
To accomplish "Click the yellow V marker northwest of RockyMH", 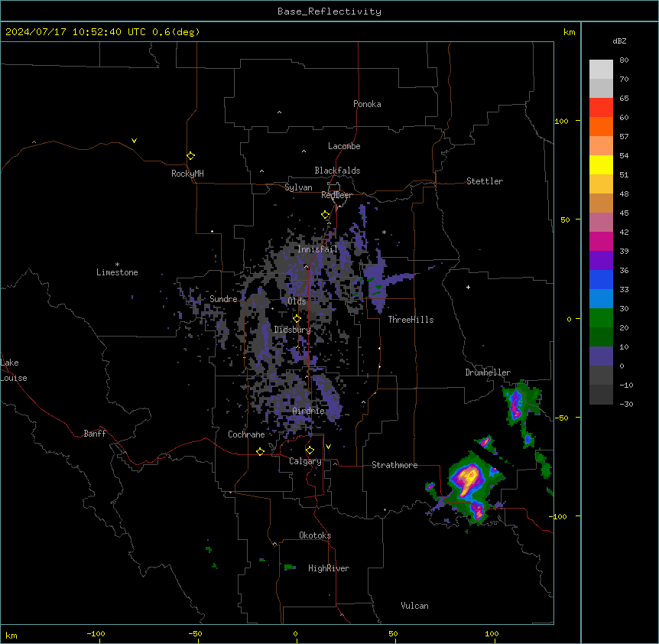I will (x=134, y=141).
